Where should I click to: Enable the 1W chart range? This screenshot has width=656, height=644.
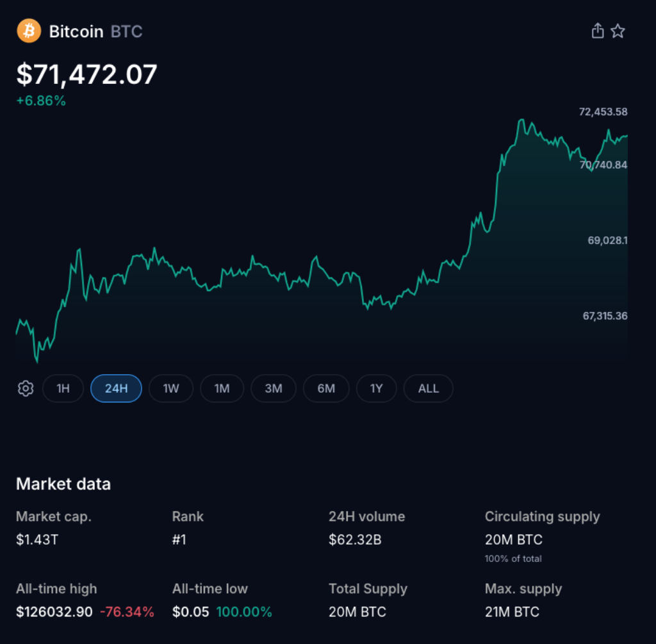[170, 388]
